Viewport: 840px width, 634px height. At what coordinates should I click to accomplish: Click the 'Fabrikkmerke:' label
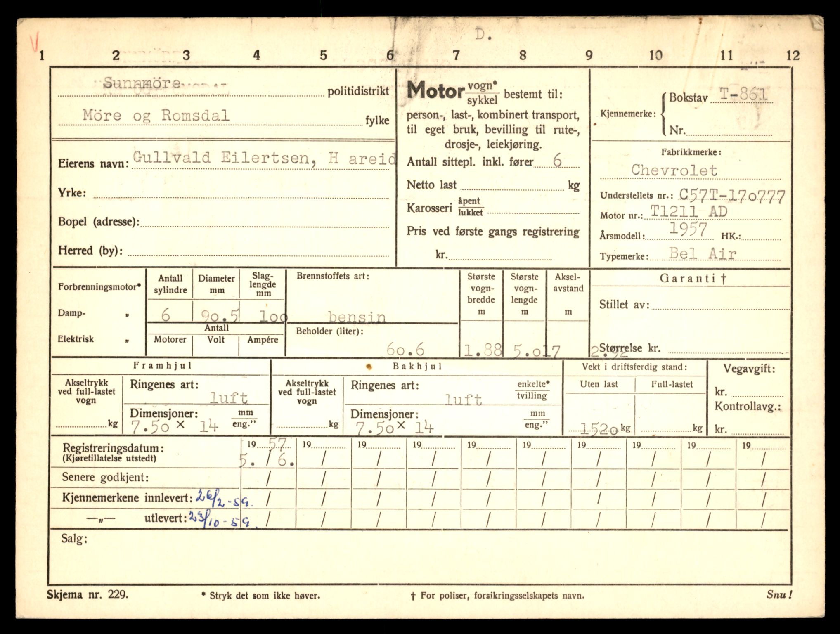tap(691, 152)
